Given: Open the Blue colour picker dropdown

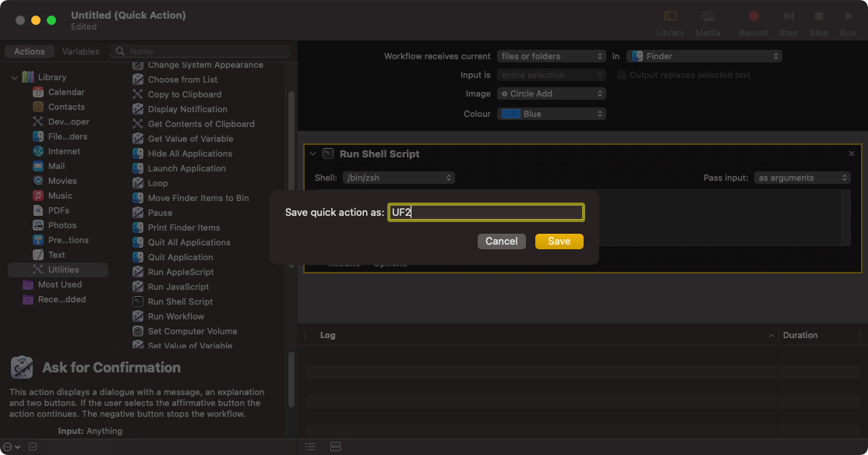Looking at the screenshot, I should [551, 114].
